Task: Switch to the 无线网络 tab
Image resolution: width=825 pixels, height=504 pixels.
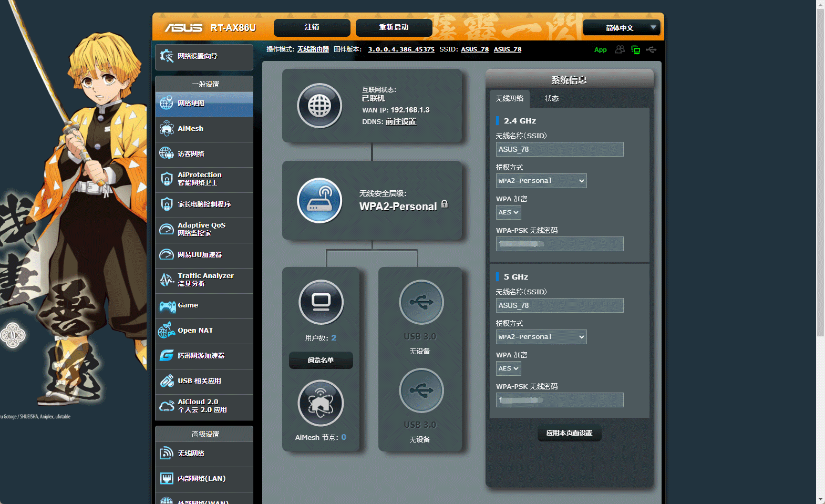Action: (510, 98)
